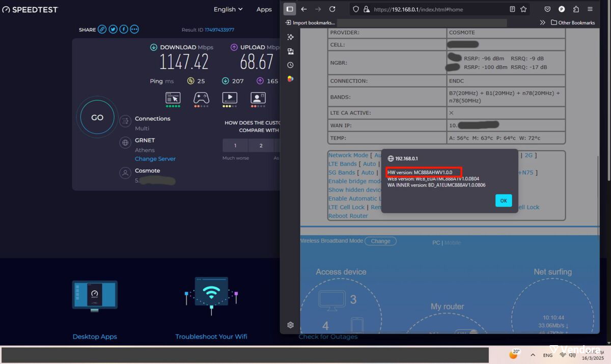The image size is (611, 364).
Task: Bookmark this page with the star
Action: [x=523, y=9]
